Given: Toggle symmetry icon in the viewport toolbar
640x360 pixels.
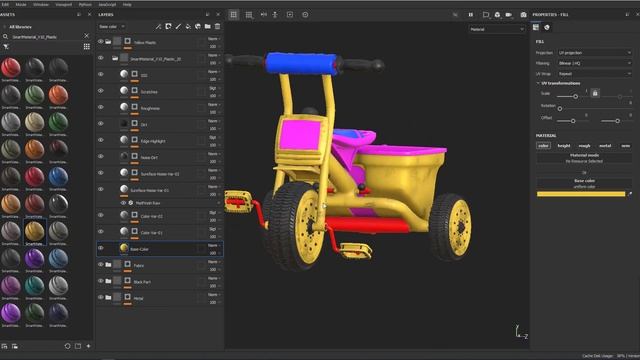Looking at the screenshot, I should [264, 15].
